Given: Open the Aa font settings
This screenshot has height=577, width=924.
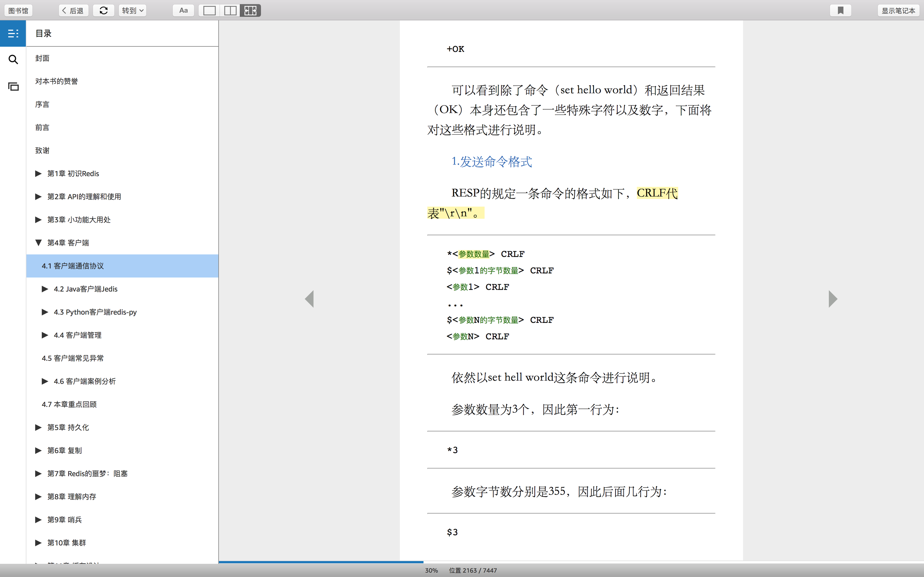Looking at the screenshot, I should [x=183, y=11].
